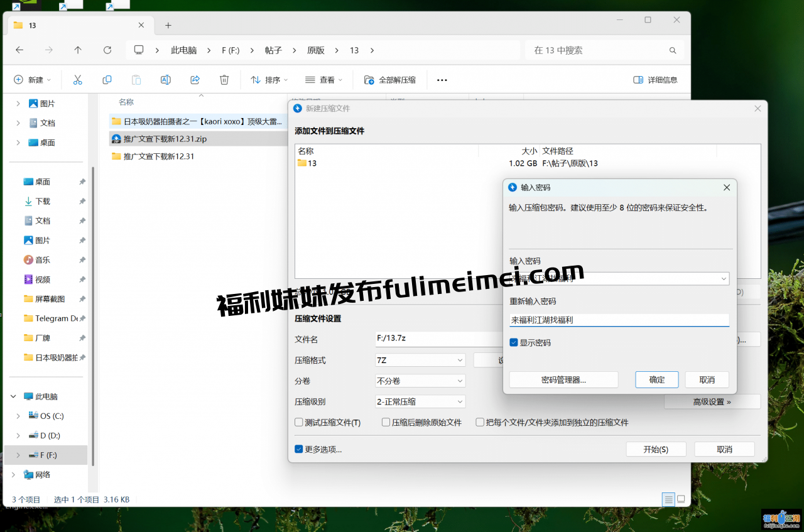Enable 把每个文件/文件夹添加到独立的压缩文件 checkbox

coord(480,422)
